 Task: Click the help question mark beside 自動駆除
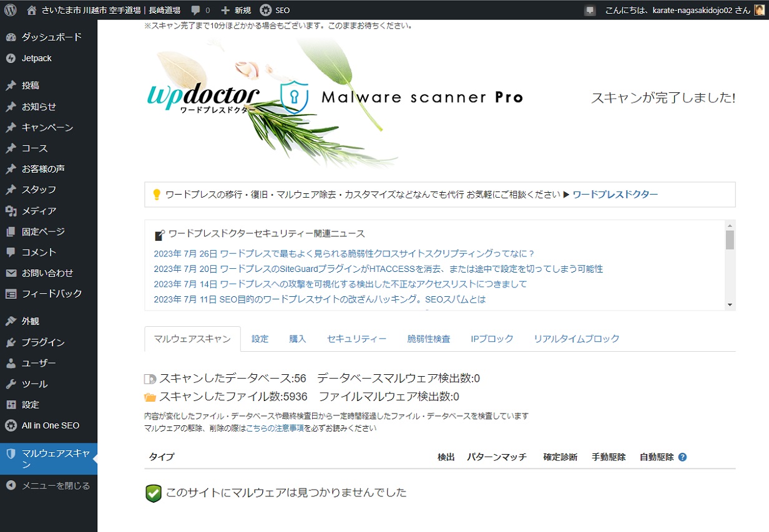coord(682,457)
